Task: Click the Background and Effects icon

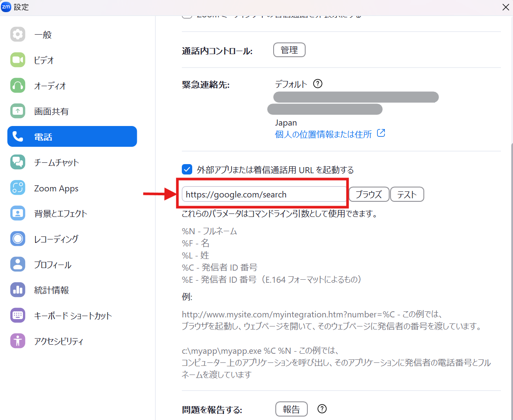Action: pos(18,213)
